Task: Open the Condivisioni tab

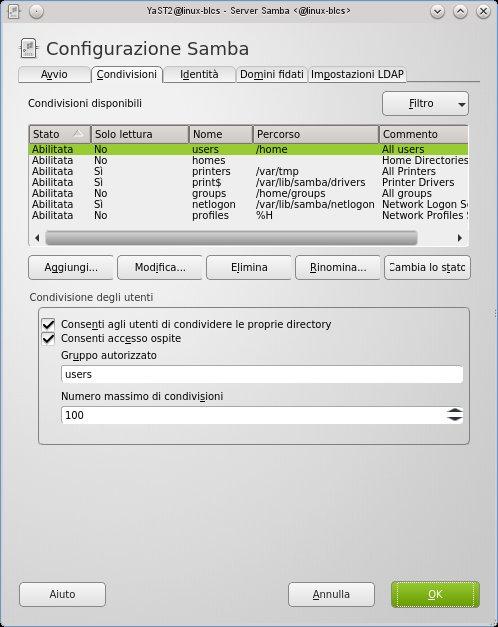Action: 127,74
